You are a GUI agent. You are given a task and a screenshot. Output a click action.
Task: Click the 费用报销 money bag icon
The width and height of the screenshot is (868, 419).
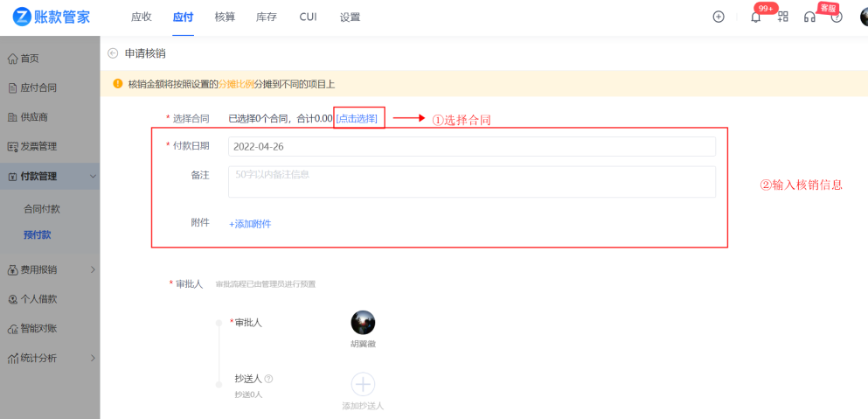(13, 270)
